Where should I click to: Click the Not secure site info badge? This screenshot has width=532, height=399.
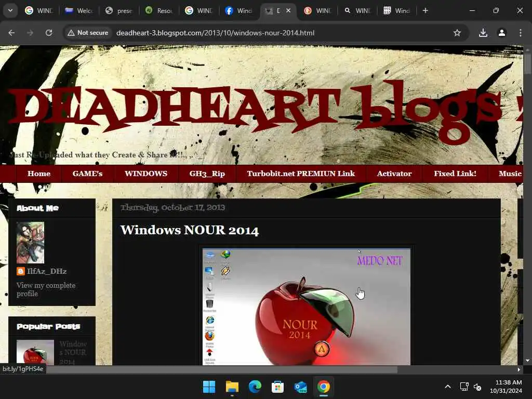point(88,33)
